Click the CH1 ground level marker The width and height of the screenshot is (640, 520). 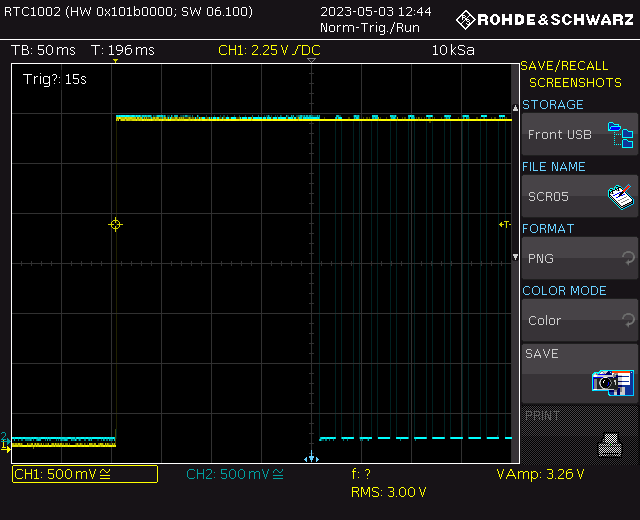(x=5, y=448)
